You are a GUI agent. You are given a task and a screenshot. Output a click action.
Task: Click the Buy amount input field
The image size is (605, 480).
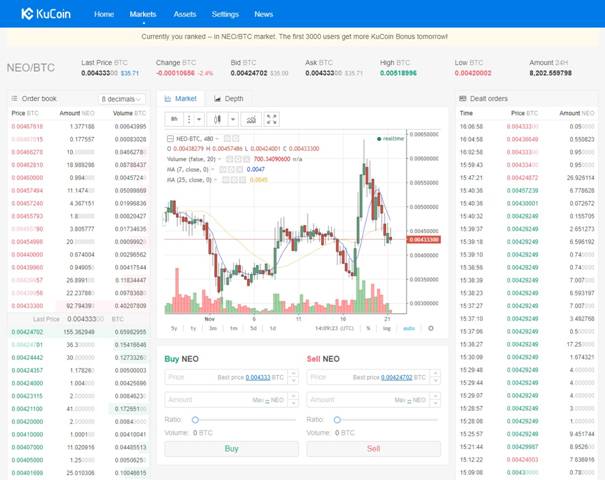tap(227, 400)
